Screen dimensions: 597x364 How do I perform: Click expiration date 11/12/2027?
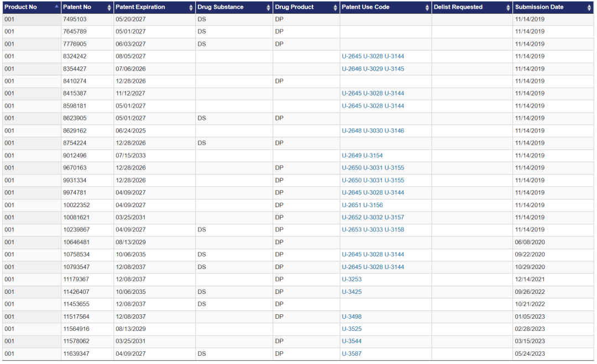pyautogui.click(x=130, y=93)
